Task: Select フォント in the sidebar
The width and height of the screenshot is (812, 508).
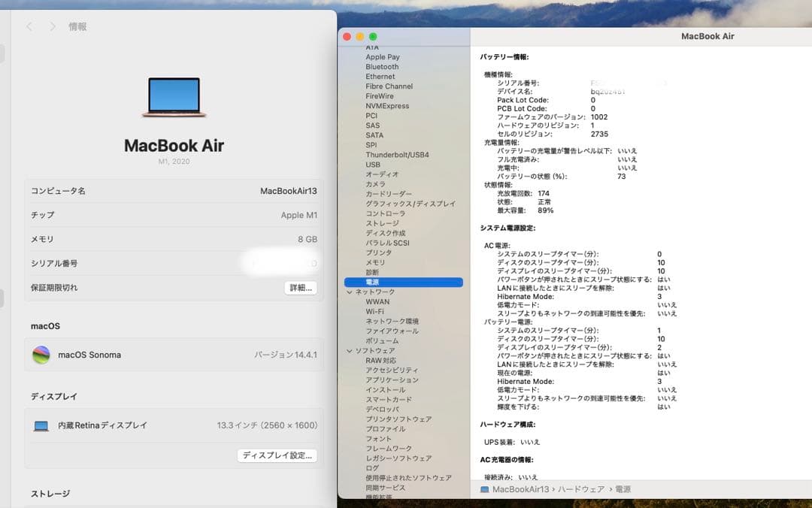Action: click(x=378, y=439)
